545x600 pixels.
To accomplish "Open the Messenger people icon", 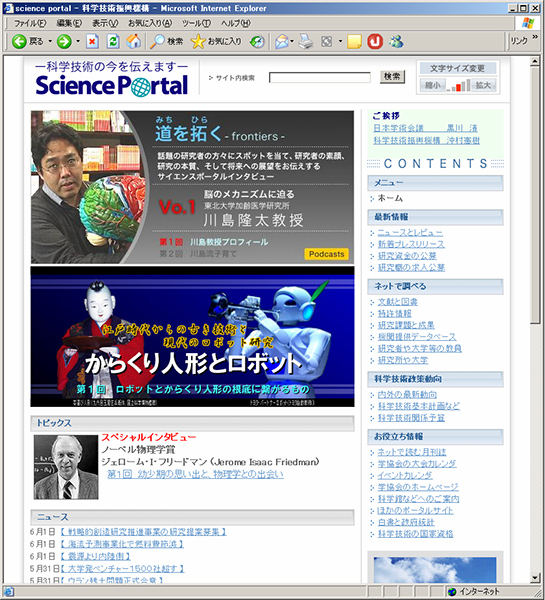I will tap(396, 41).
